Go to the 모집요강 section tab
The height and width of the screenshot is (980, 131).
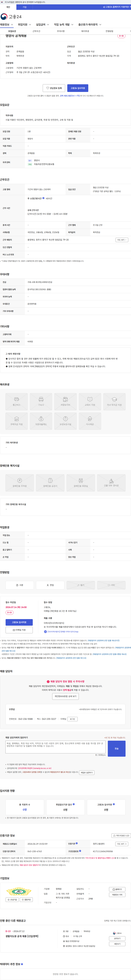12,31
